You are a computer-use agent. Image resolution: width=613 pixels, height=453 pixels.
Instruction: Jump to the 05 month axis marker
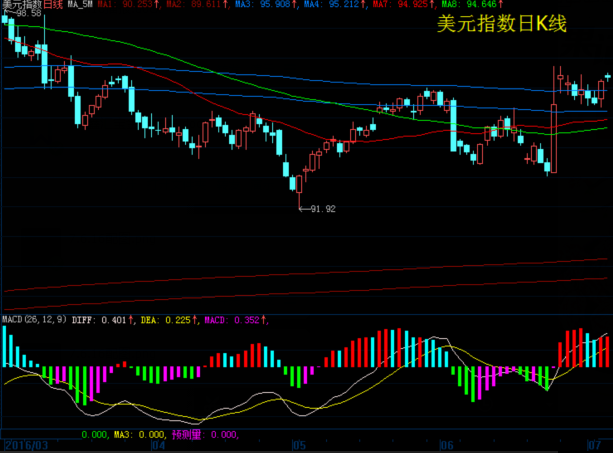tap(298, 444)
